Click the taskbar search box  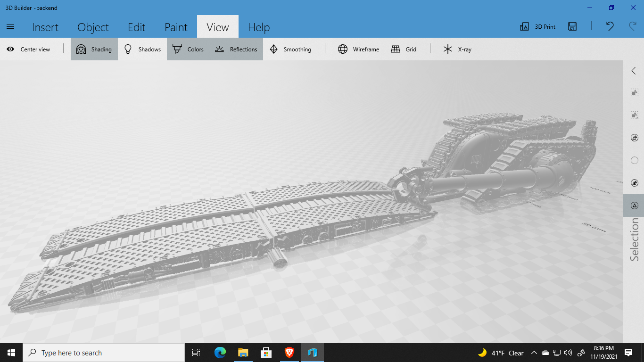click(104, 353)
